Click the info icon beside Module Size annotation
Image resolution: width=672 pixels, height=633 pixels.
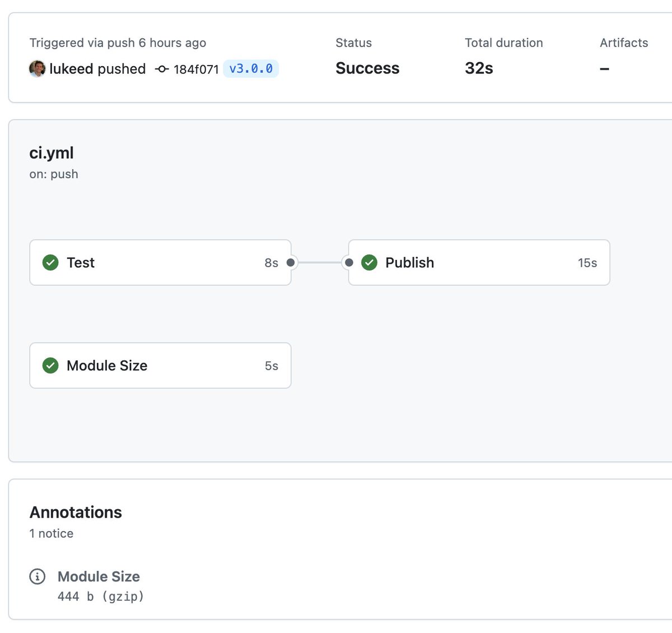[x=36, y=576]
